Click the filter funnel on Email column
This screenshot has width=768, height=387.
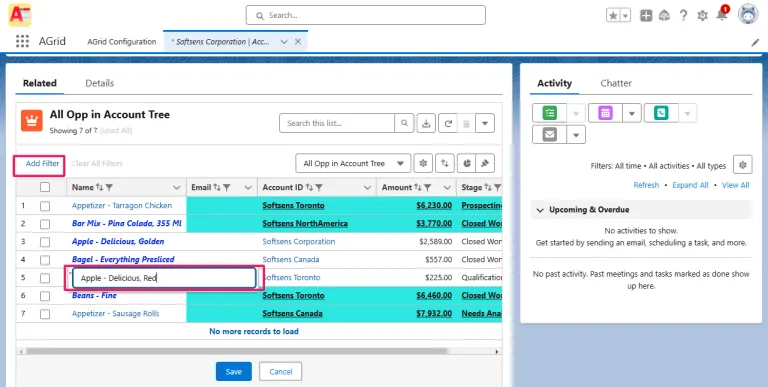[227, 187]
